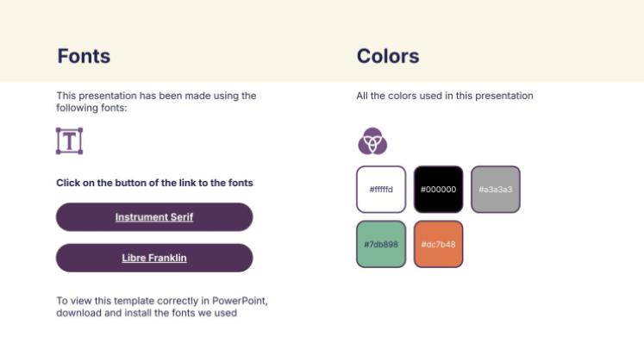Click the 'Colors' heading
This screenshot has height=362, width=644.
pyautogui.click(x=388, y=57)
